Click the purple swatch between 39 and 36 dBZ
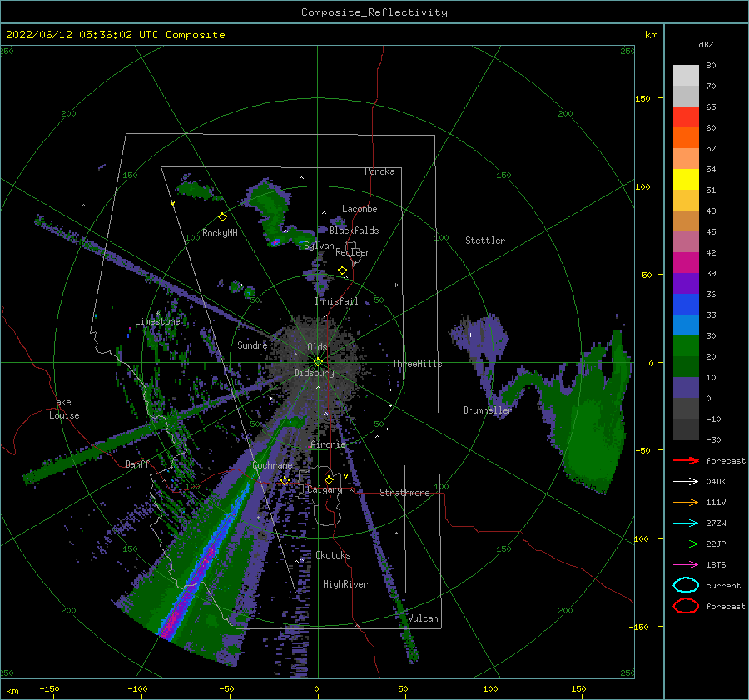Viewport: 749px width, 700px height. point(686,283)
